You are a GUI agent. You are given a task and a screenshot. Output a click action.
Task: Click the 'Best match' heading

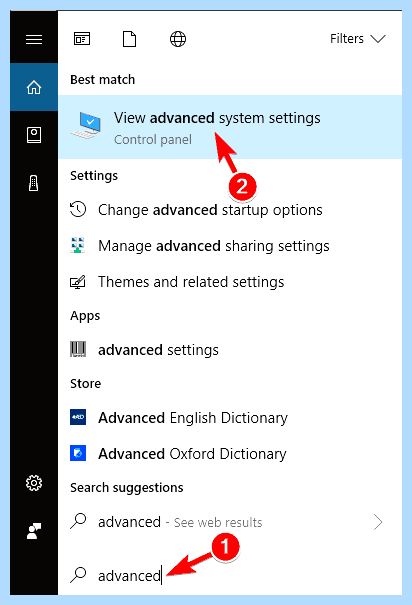coord(103,79)
